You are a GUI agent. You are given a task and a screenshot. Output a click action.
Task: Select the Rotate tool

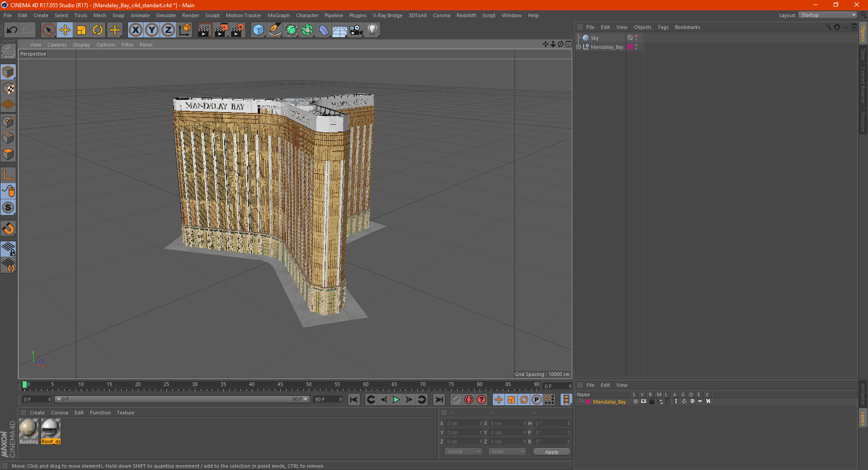[x=98, y=30]
